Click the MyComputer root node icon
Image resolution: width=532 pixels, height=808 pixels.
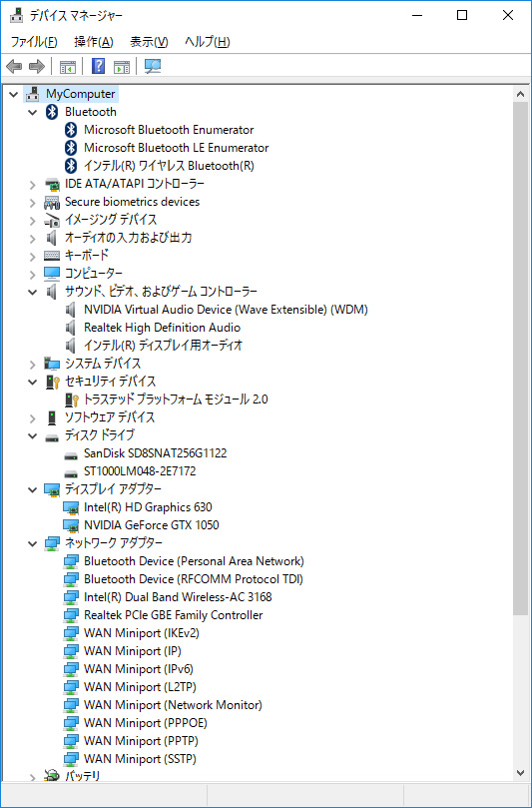33,94
